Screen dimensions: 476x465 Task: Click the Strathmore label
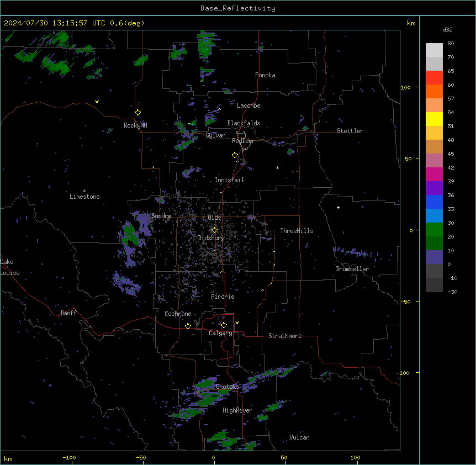(285, 336)
